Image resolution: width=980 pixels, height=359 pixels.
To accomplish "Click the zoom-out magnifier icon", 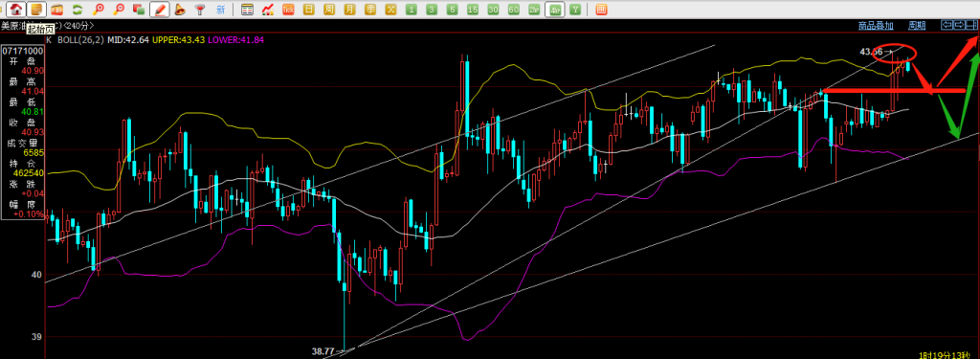I will point(119,9).
